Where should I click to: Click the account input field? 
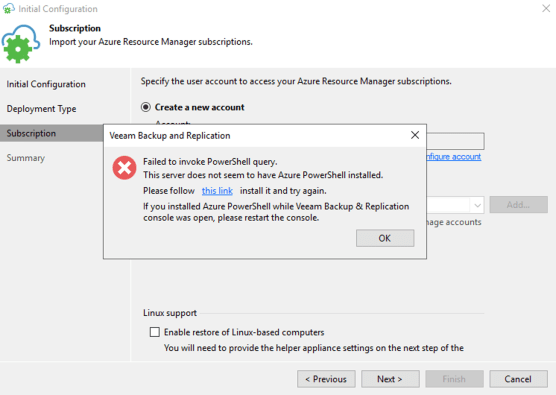pos(455,141)
